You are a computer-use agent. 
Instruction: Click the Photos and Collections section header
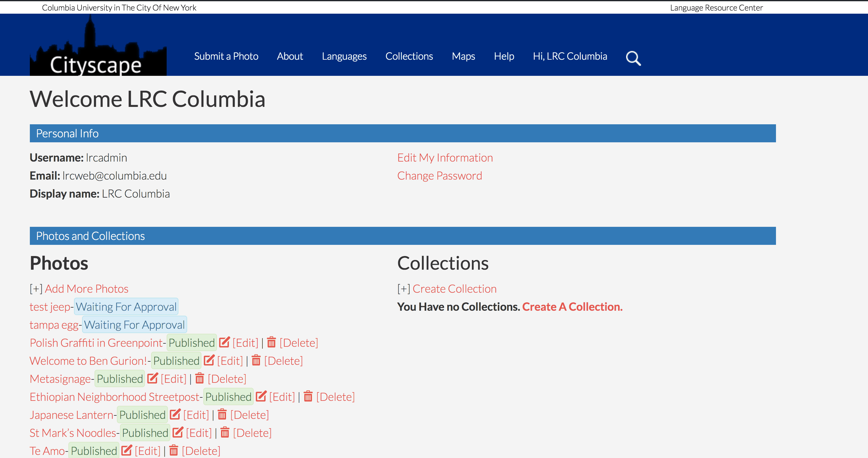(403, 236)
